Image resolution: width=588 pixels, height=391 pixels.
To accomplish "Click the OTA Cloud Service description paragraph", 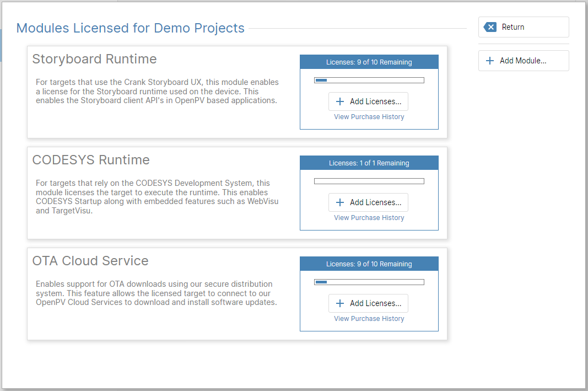I will [157, 293].
